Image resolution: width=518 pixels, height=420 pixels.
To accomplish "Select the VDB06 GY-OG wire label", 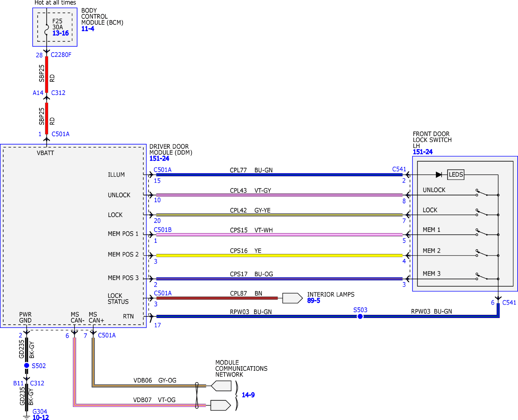I will 155,380.
